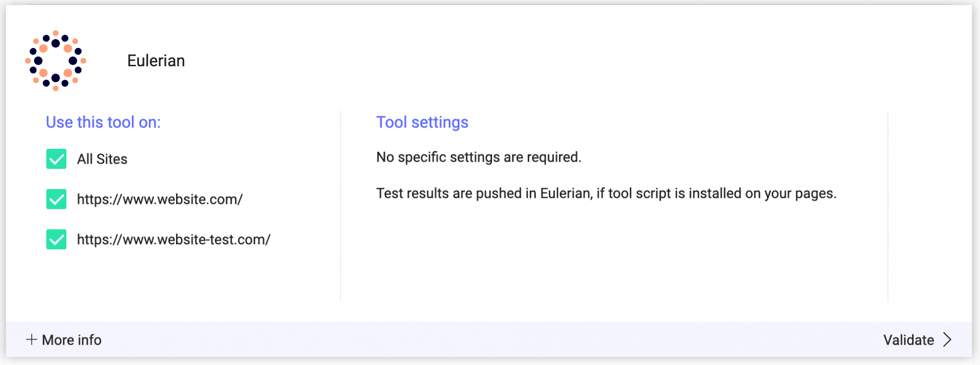Image resolution: width=980 pixels, height=365 pixels.
Task: Click the plus icon beside More info
Action: point(32,340)
